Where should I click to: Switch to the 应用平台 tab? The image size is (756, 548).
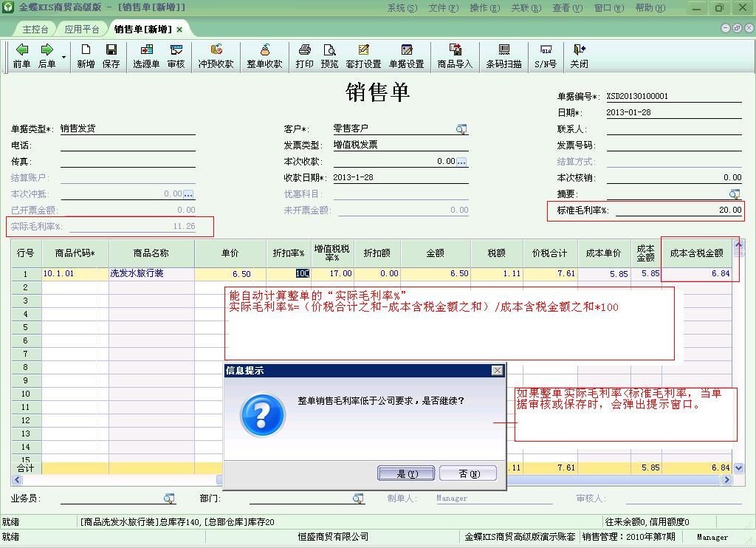(x=82, y=30)
